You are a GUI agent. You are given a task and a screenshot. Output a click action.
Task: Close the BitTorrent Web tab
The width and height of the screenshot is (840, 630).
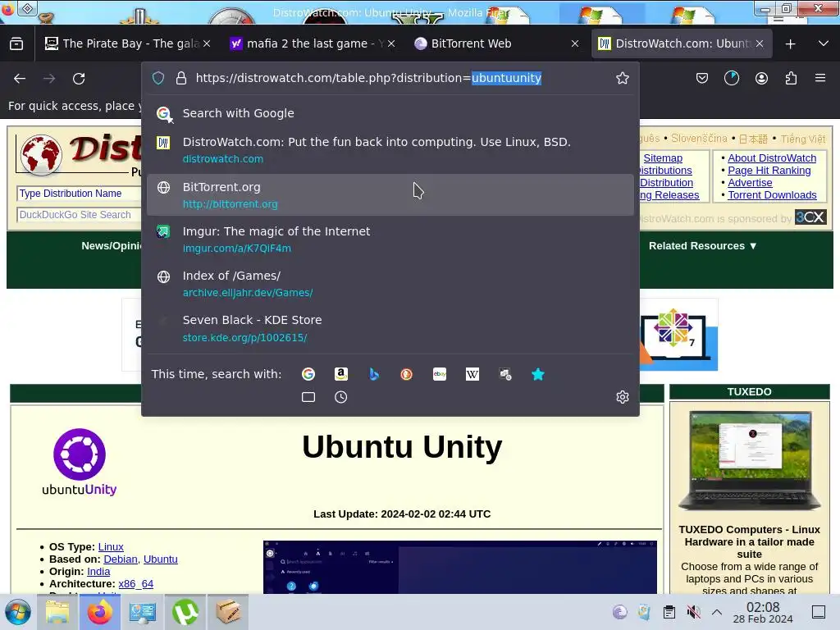575,44
